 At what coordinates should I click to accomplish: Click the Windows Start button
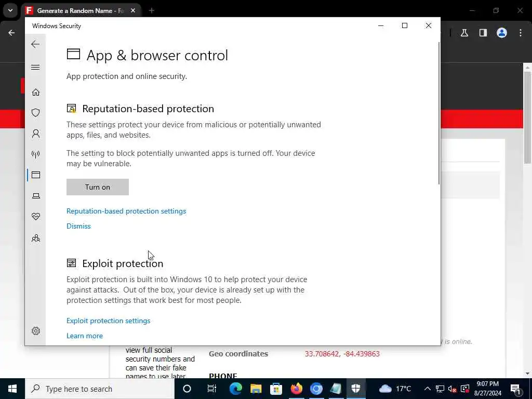(12, 389)
